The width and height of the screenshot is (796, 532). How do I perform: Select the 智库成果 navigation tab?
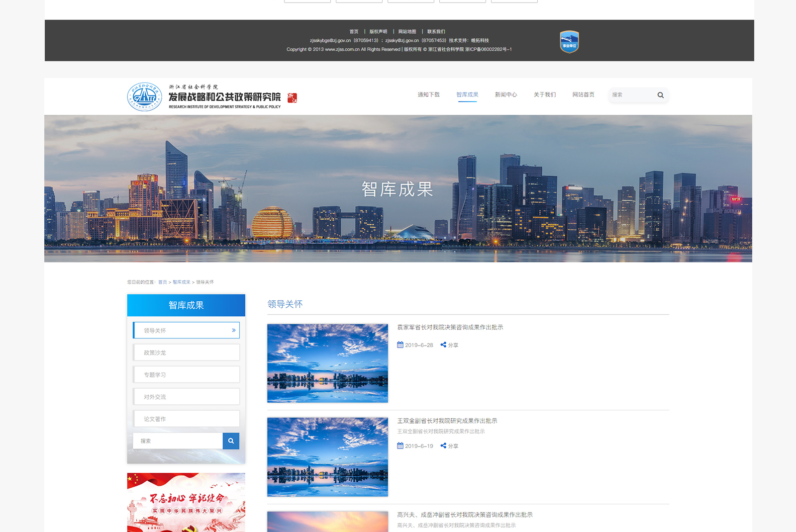(467, 94)
